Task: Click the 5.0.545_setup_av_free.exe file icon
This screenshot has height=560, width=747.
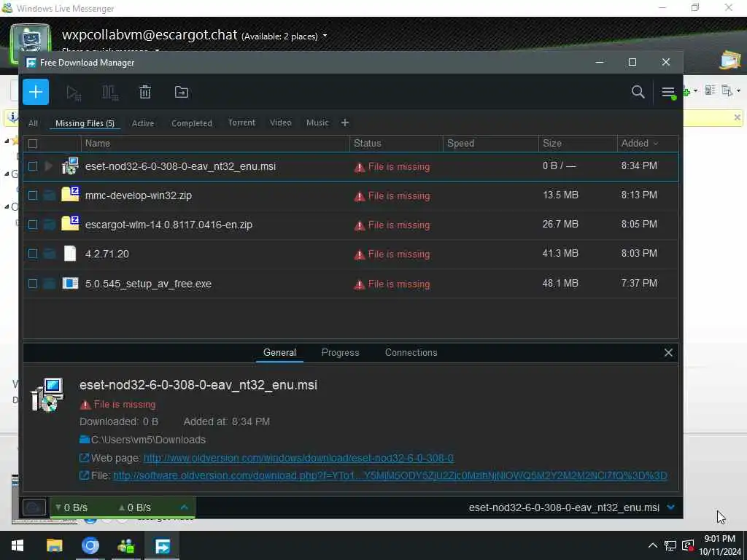Action: coord(70,284)
